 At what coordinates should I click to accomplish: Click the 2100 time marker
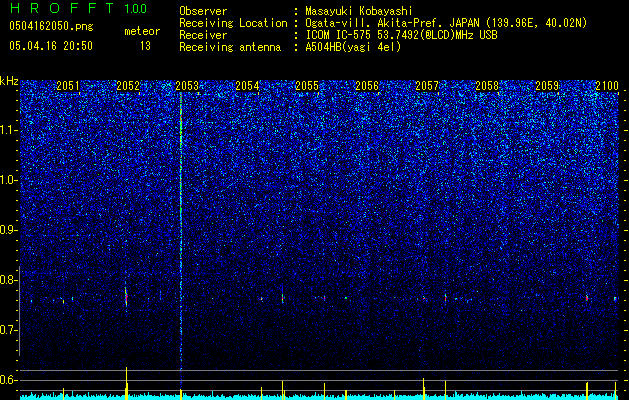[x=607, y=86]
